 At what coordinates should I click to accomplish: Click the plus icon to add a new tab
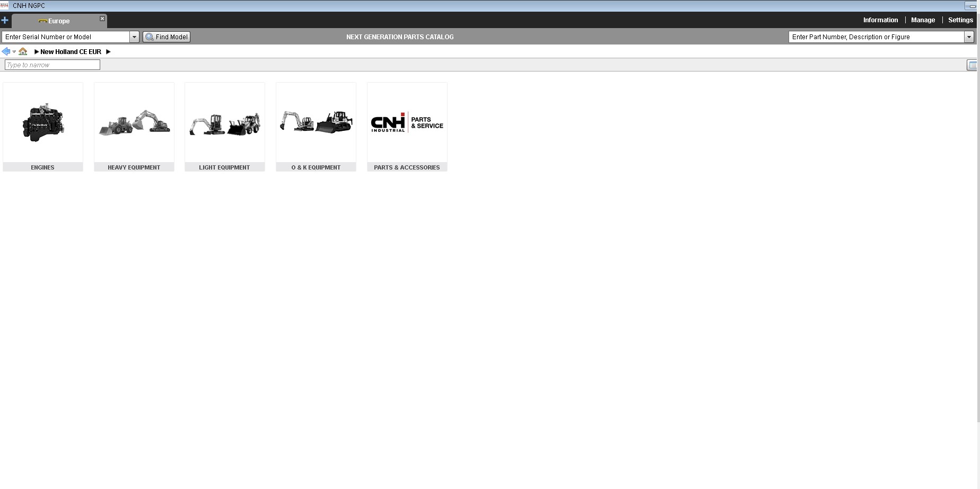point(5,21)
